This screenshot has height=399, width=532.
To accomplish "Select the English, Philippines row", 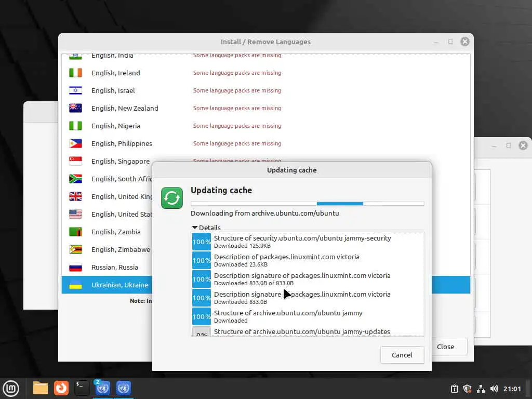I will click(x=266, y=143).
